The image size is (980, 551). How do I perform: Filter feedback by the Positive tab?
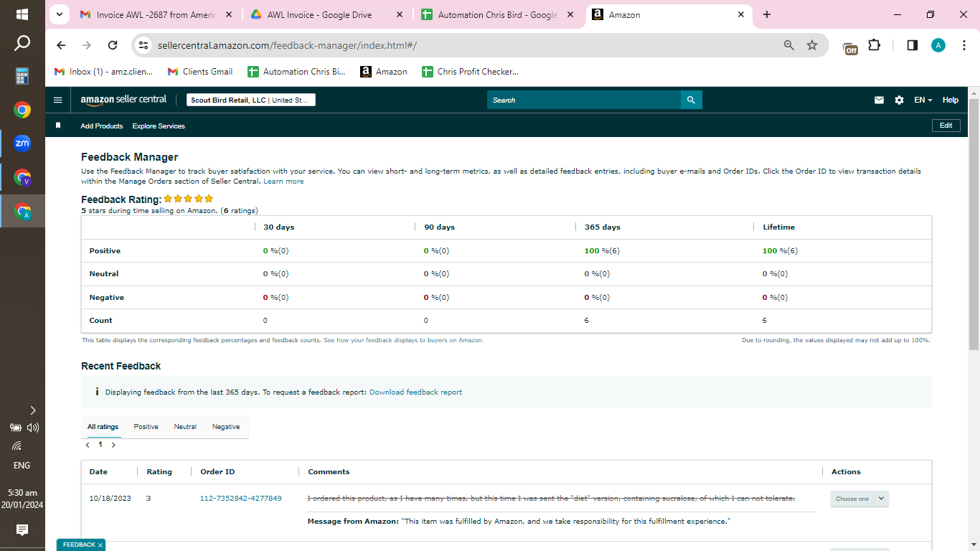146,427
